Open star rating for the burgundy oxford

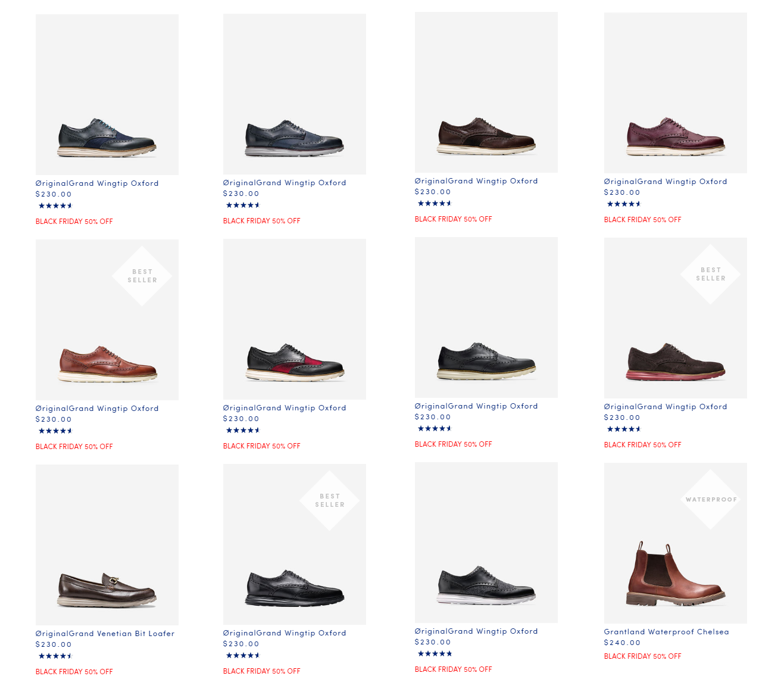624,204
